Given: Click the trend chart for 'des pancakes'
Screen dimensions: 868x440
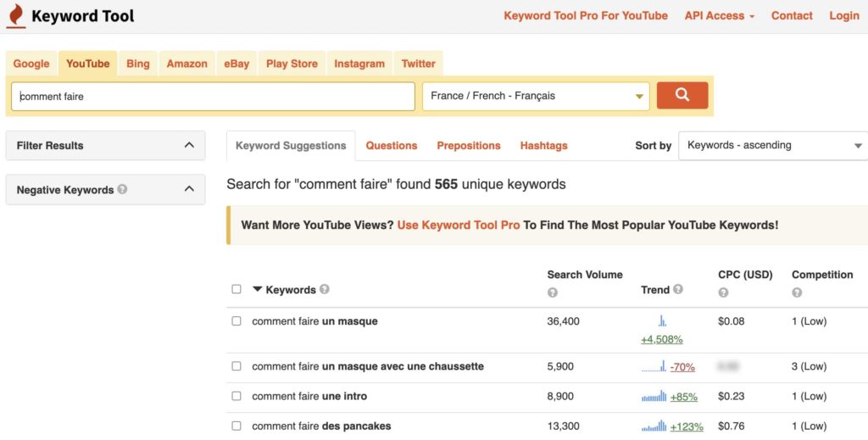Looking at the screenshot, I should pyautogui.click(x=654, y=425).
